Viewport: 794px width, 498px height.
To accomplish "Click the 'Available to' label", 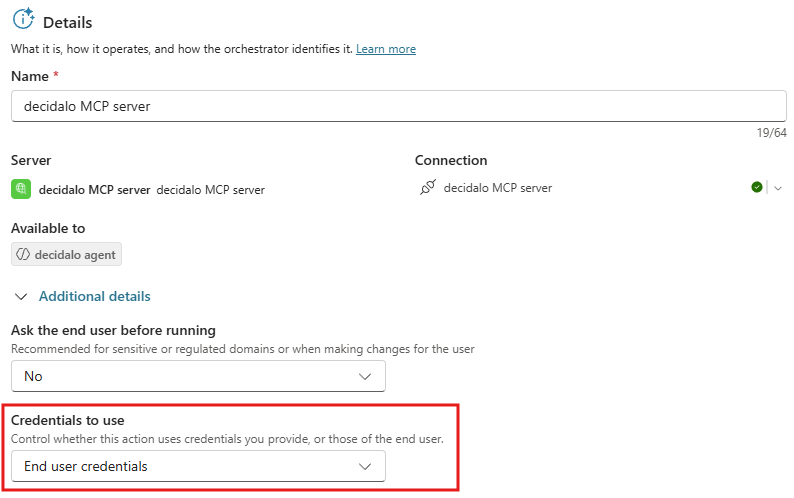I will click(x=48, y=228).
